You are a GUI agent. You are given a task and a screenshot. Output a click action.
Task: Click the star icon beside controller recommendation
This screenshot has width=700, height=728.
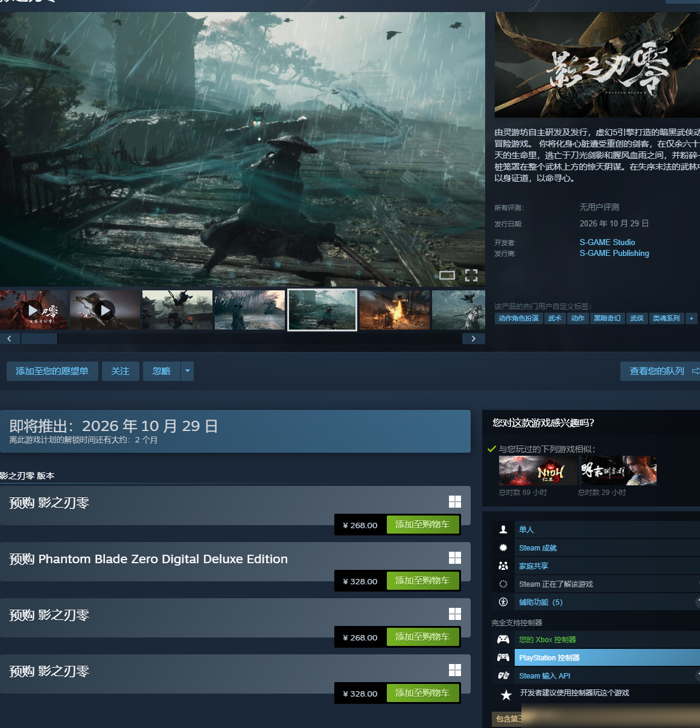506,695
